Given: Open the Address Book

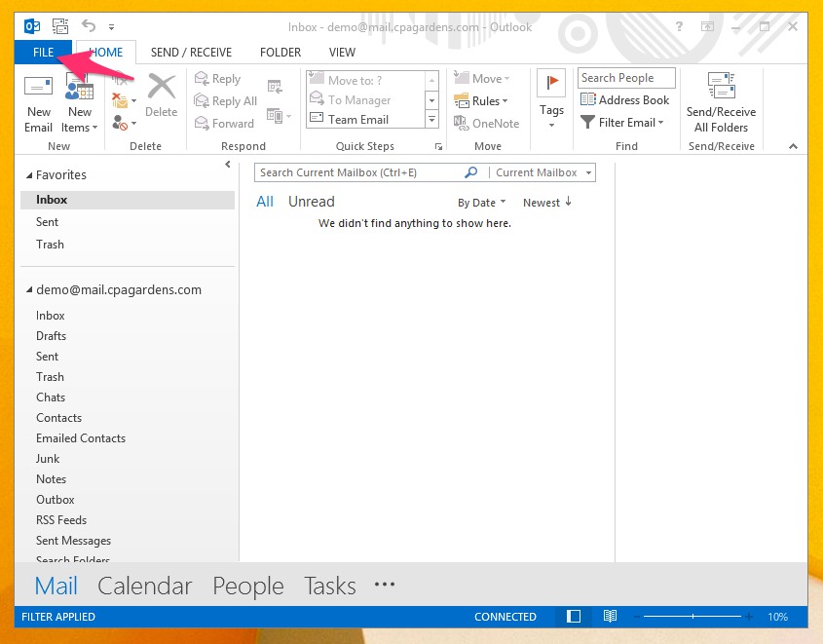Looking at the screenshot, I should tap(625, 100).
